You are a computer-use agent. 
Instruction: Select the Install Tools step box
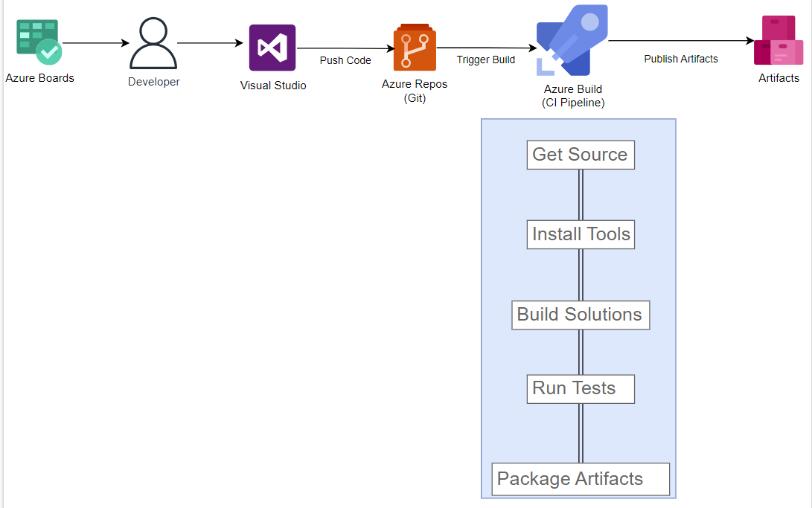click(581, 234)
